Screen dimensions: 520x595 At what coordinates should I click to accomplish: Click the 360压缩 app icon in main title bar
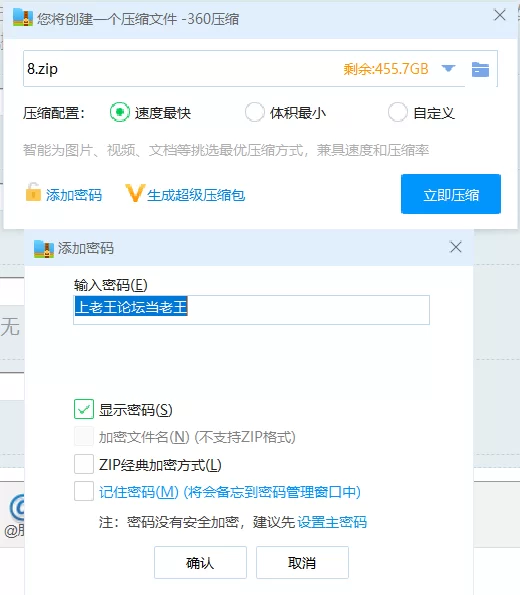[23, 17]
